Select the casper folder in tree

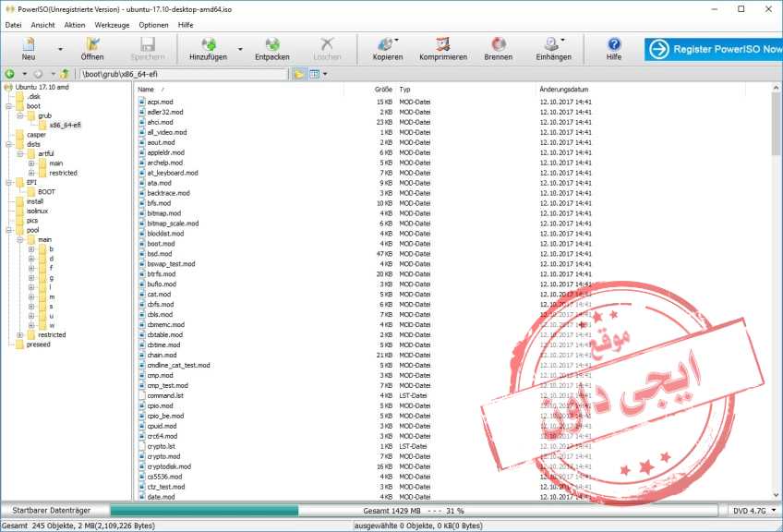pos(36,135)
